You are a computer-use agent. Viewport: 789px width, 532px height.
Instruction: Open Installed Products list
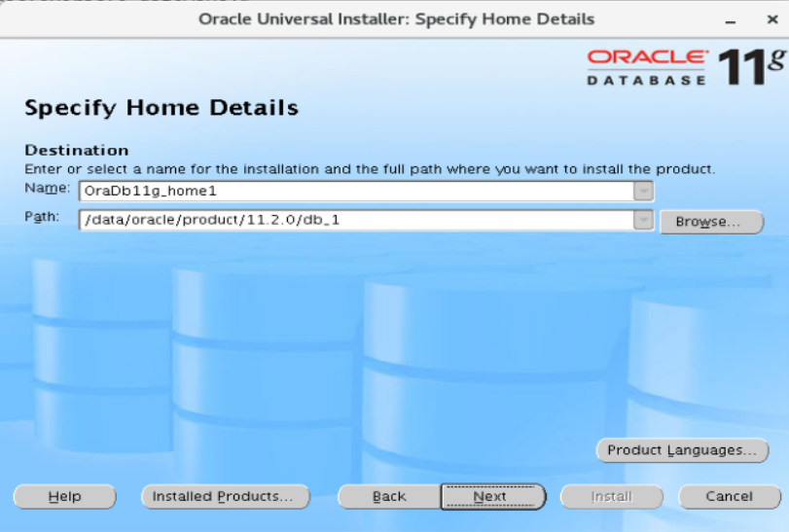226,497
